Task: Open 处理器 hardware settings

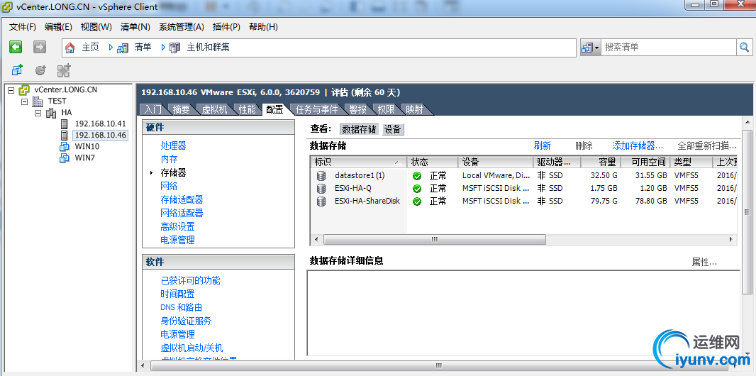Action: pos(173,146)
